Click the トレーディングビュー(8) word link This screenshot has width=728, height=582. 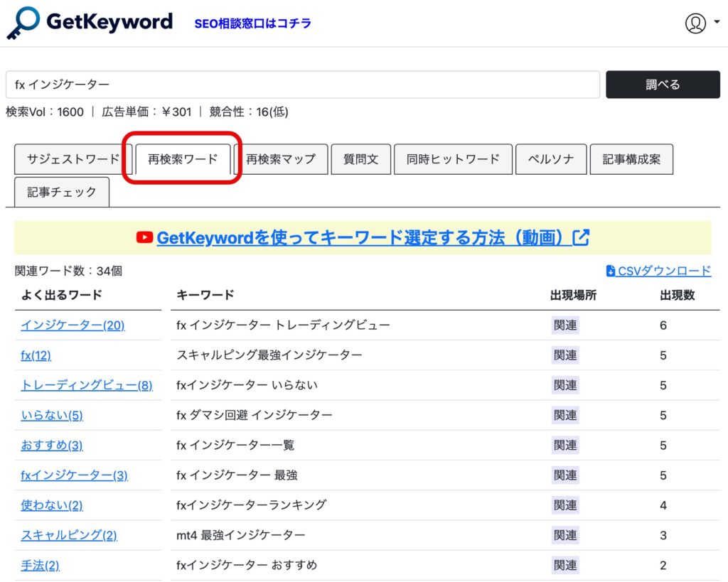tap(86, 385)
